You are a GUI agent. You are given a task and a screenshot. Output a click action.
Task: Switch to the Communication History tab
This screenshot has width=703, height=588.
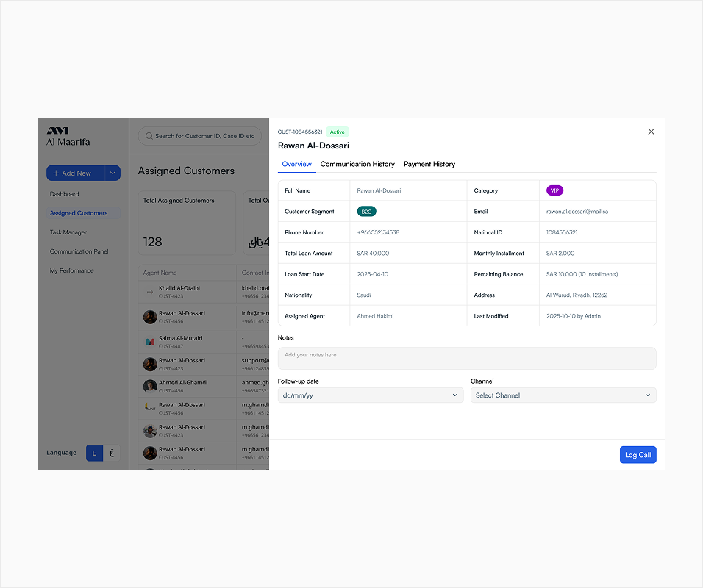click(x=358, y=164)
